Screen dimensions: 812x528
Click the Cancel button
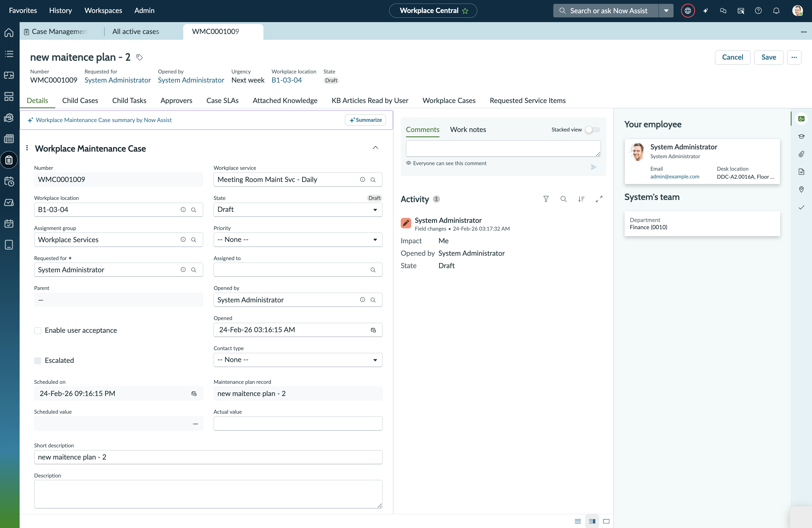pos(732,57)
